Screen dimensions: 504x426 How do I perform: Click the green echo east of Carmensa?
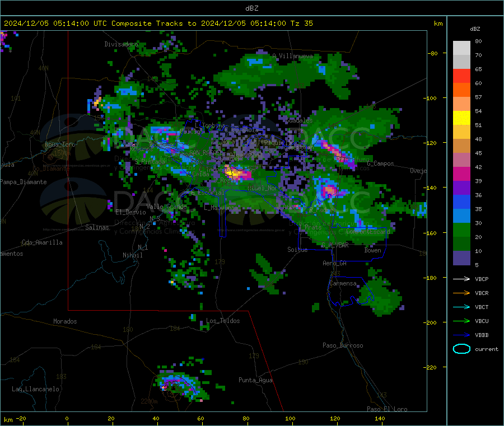[x=381, y=296]
